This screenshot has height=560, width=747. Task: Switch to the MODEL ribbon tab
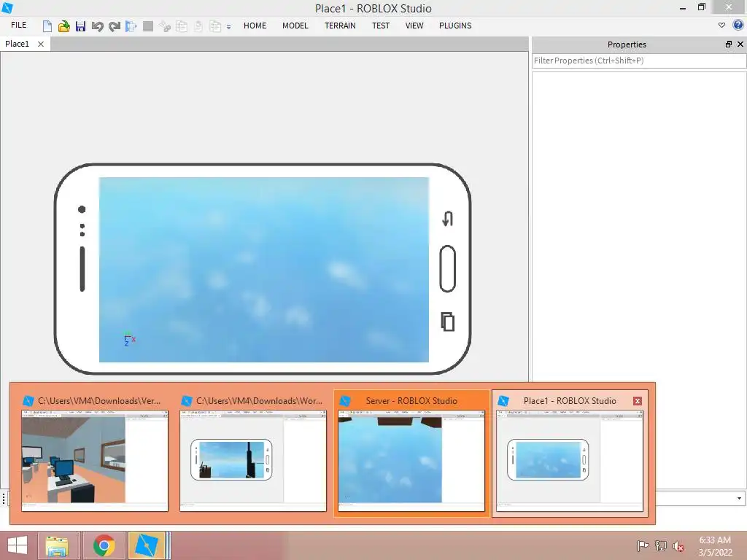(295, 26)
